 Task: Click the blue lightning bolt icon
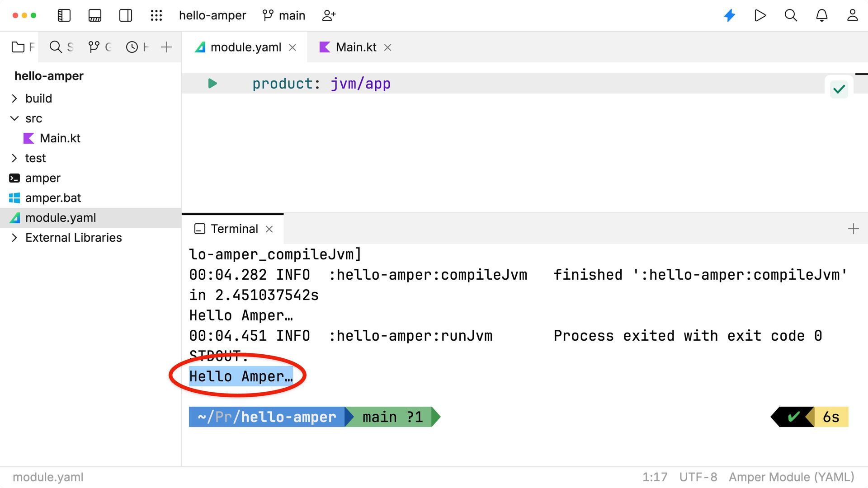pyautogui.click(x=730, y=15)
